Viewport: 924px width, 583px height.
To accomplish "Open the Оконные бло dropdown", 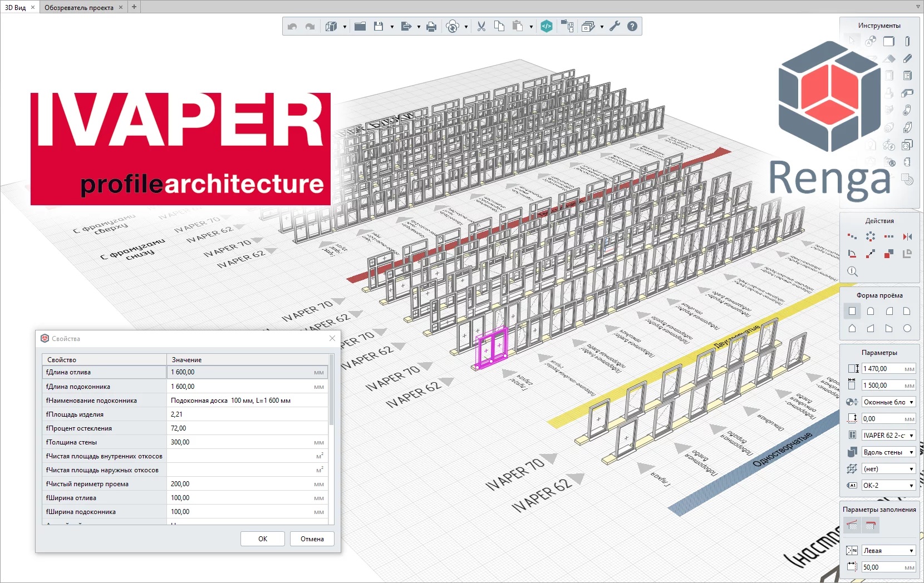I will (x=888, y=402).
